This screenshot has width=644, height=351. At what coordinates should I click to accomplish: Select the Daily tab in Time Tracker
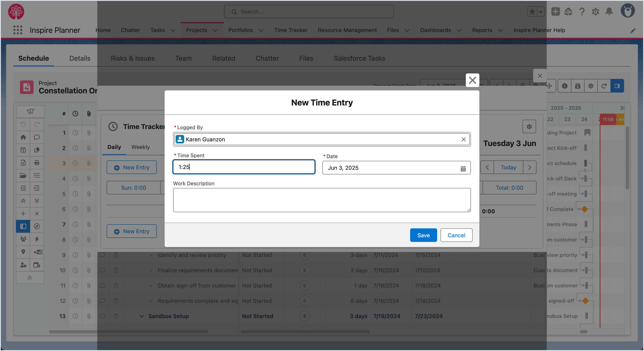(x=114, y=147)
